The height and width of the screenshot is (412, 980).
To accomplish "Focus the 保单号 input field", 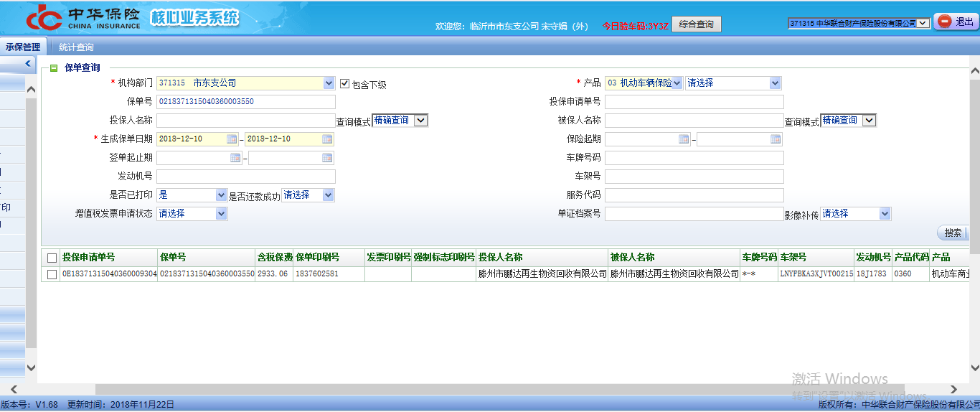I will click(x=246, y=102).
